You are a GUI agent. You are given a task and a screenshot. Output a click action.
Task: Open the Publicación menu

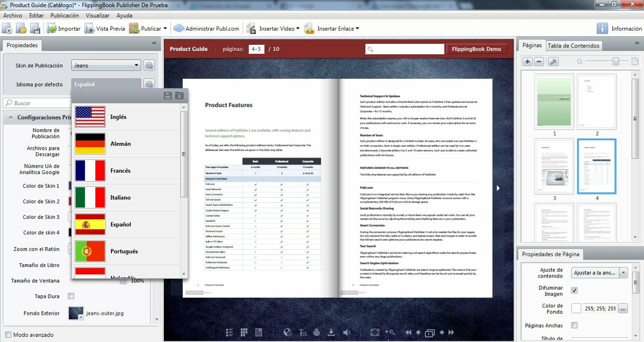click(65, 15)
